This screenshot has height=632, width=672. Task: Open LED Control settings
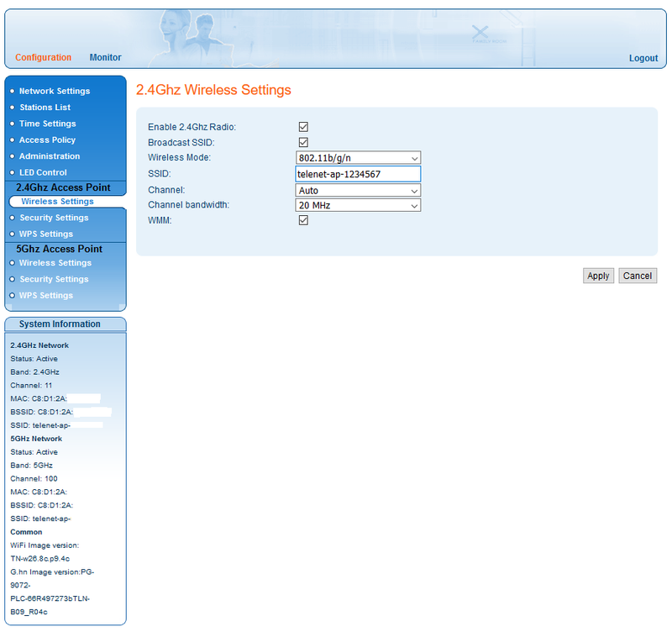point(44,172)
